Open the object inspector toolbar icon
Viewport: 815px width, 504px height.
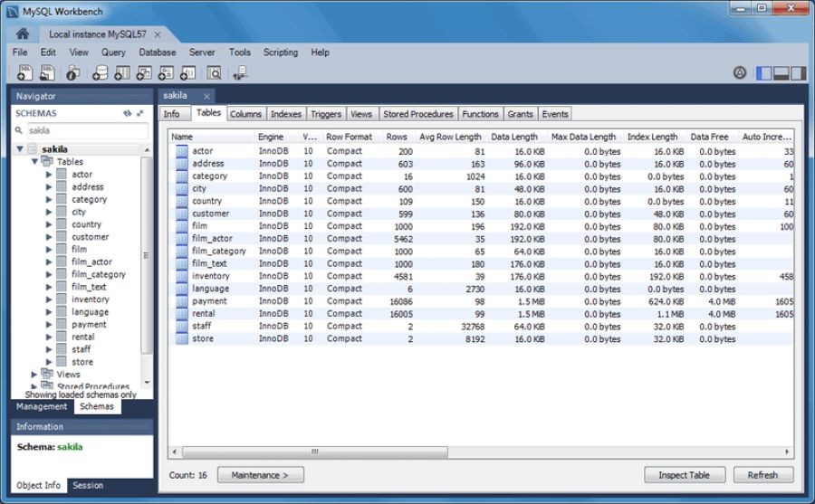pyautogui.click(x=73, y=73)
